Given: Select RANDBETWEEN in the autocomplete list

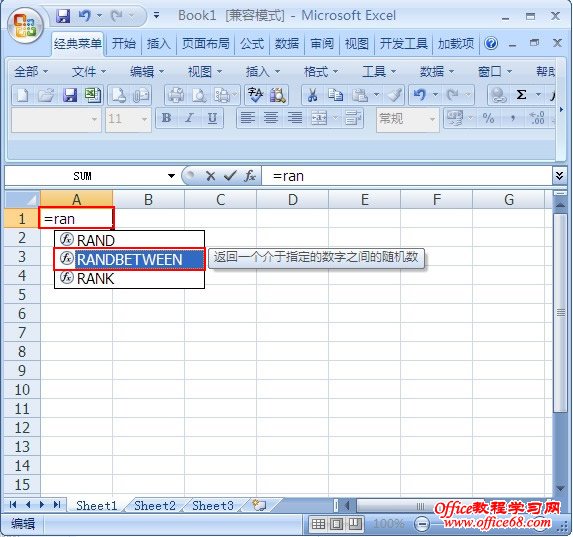Looking at the screenshot, I should pyautogui.click(x=129, y=259).
